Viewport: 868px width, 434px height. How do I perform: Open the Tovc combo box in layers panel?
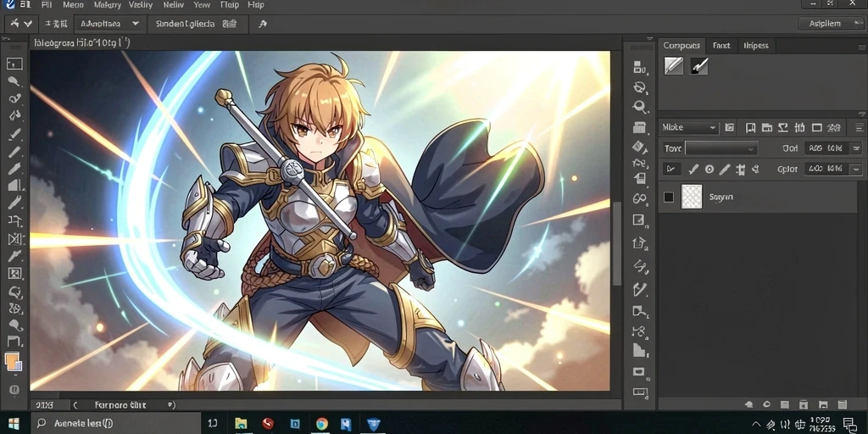pos(721,148)
